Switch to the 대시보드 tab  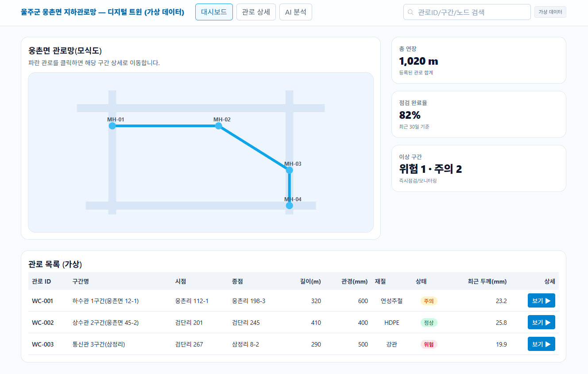coord(214,12)
